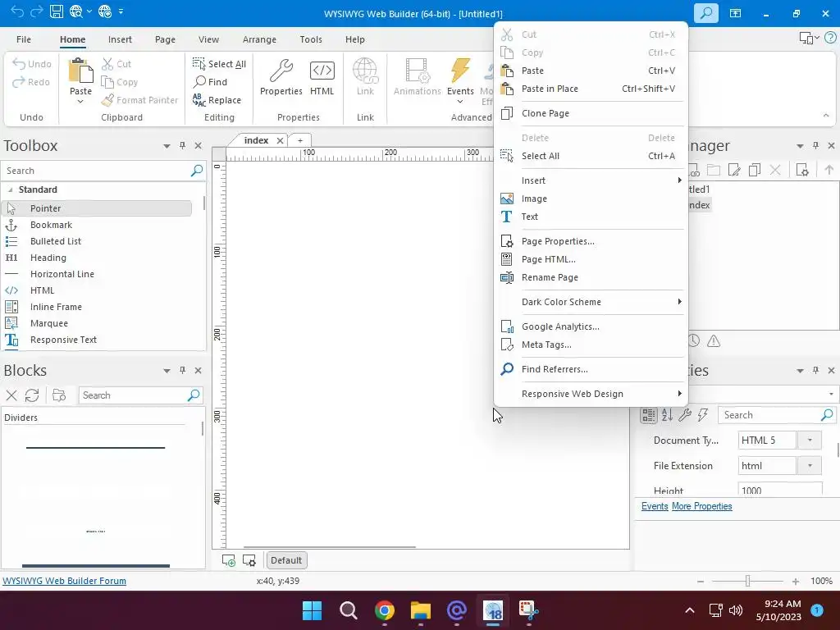Open the WYSIWYG Web Builder Forum link
The width and height of the screenshot is (840, 630).
point(64,581)
